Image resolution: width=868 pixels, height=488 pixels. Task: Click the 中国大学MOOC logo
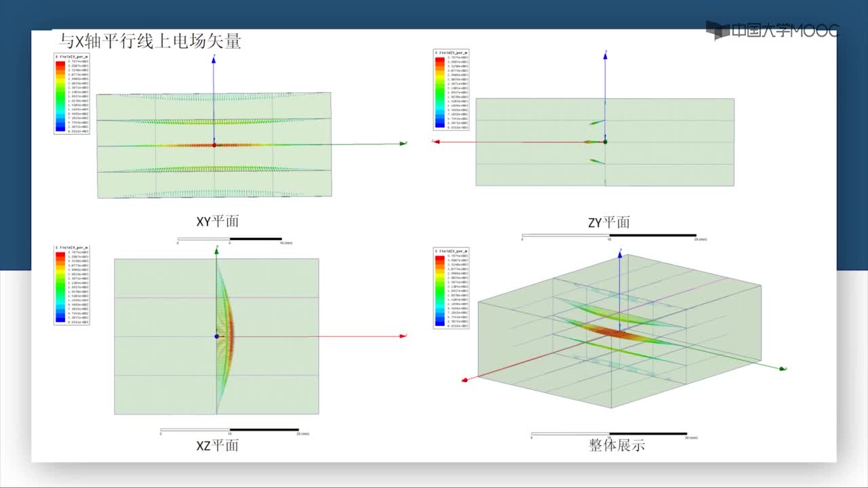tap(772, 30)
